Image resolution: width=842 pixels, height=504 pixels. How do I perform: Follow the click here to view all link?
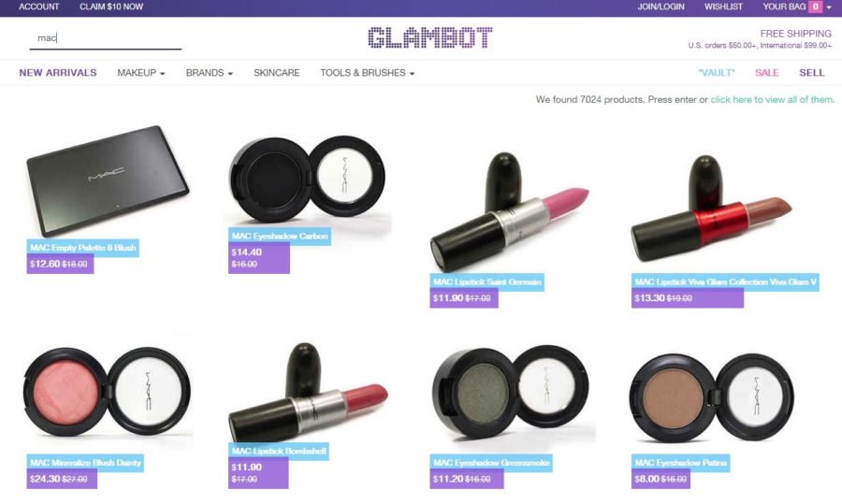772,99
